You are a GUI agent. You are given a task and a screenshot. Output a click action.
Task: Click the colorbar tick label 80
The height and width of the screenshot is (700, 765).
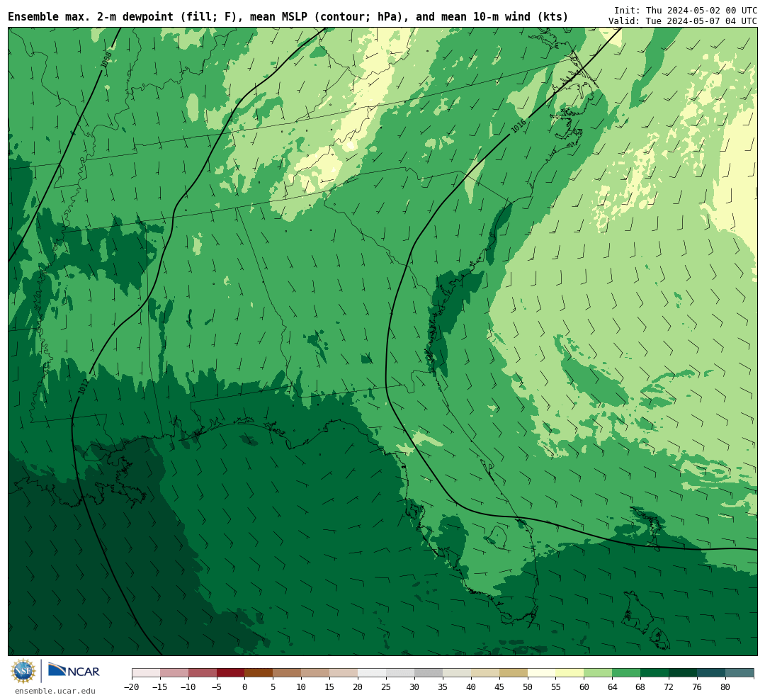[726, 687]
